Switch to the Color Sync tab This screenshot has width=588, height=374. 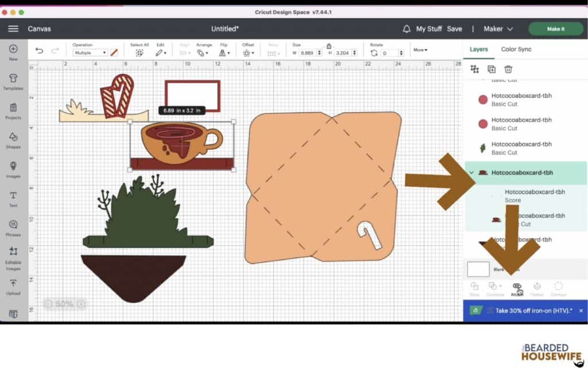point(516,49)
